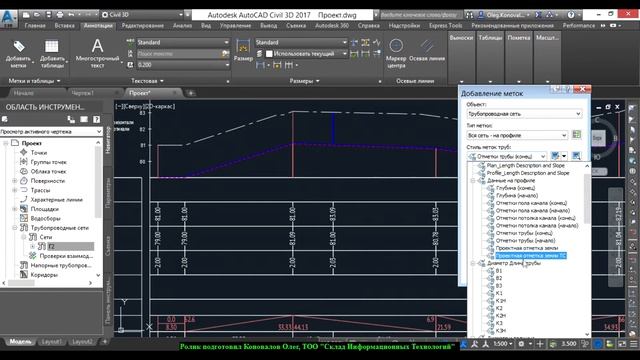Screen dimensions: 640x360
Task: Select style К1 in the list
Action: [499, 293]
